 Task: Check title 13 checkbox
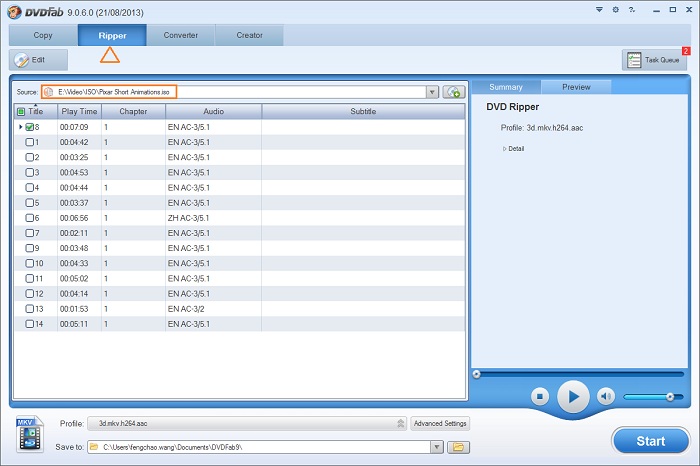pos(29,309)
